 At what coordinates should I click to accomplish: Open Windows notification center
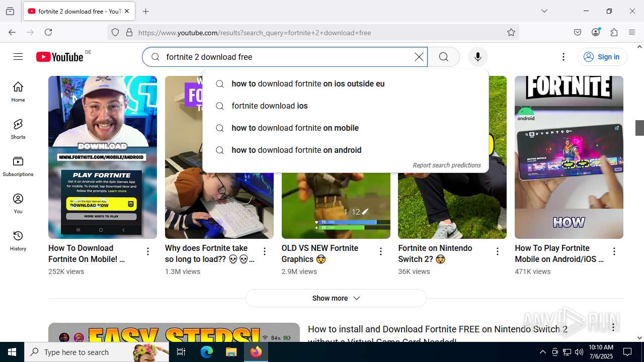[627, 352]
